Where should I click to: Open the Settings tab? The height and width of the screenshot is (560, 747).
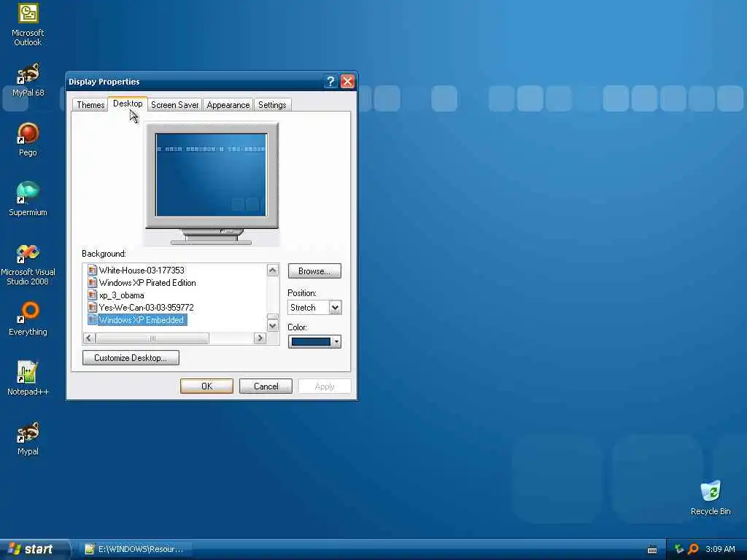[x=272, y=105]
